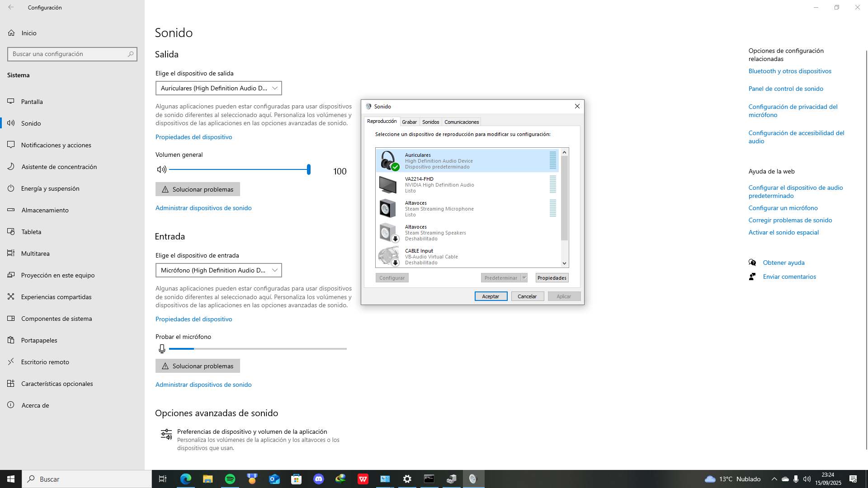Open Discord from the taskbar
This screenshot has width=868, height=488.
tap(319, 479)
